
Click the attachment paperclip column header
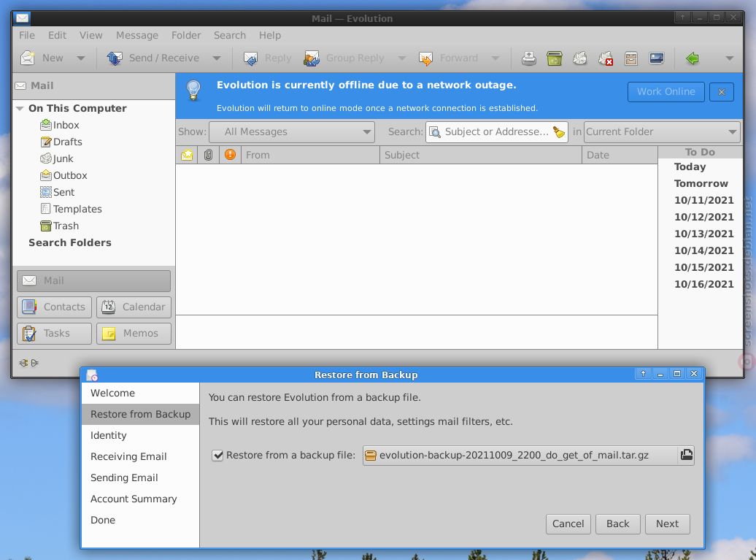(x=208, y=155)
